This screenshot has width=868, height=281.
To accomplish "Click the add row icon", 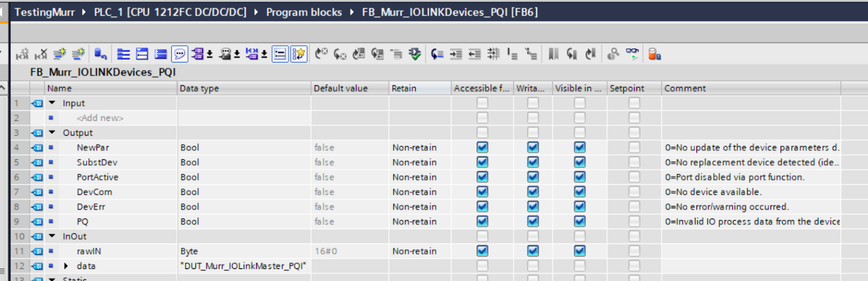I will tap(79, 54).
